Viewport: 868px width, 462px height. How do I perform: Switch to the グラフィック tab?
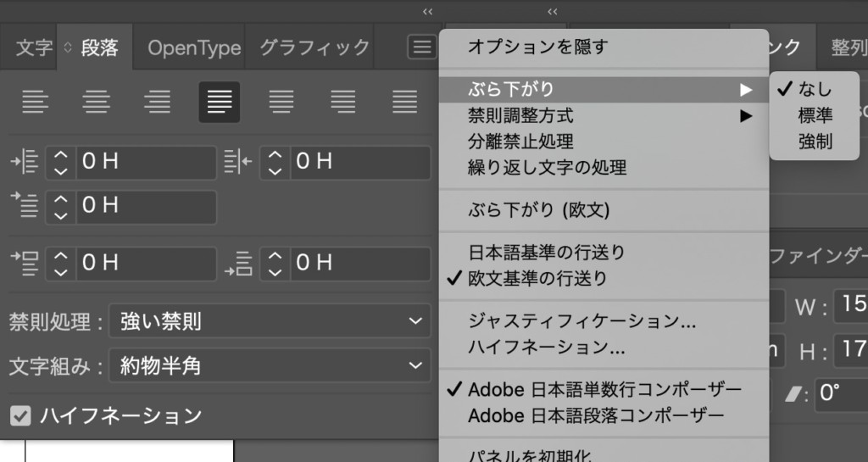[x=314, y=47]
